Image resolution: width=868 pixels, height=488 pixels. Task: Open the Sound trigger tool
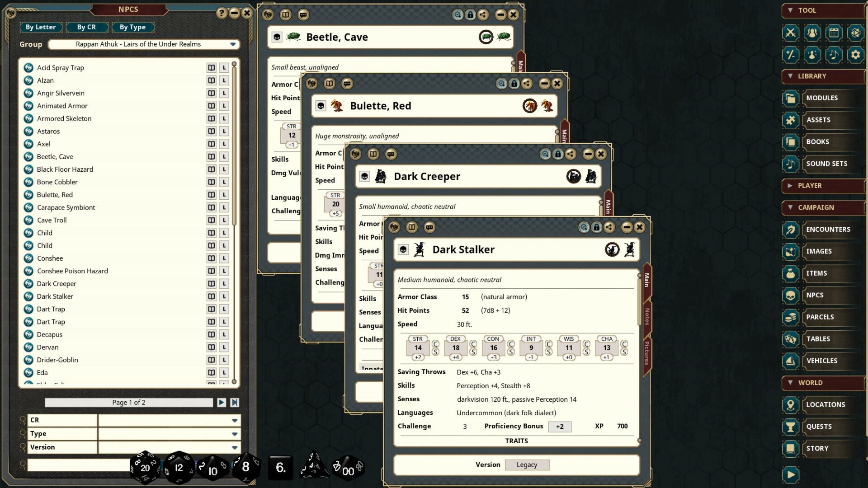(834, 55)
